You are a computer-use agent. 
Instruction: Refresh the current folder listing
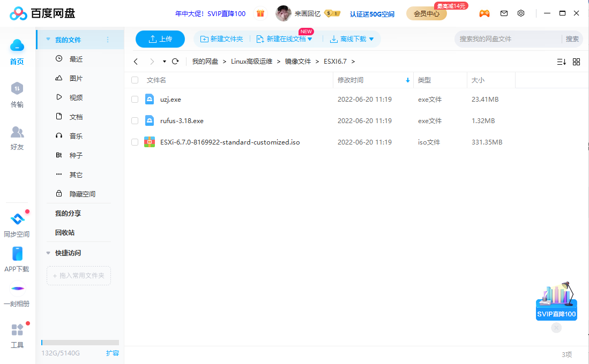click(175, 62)
